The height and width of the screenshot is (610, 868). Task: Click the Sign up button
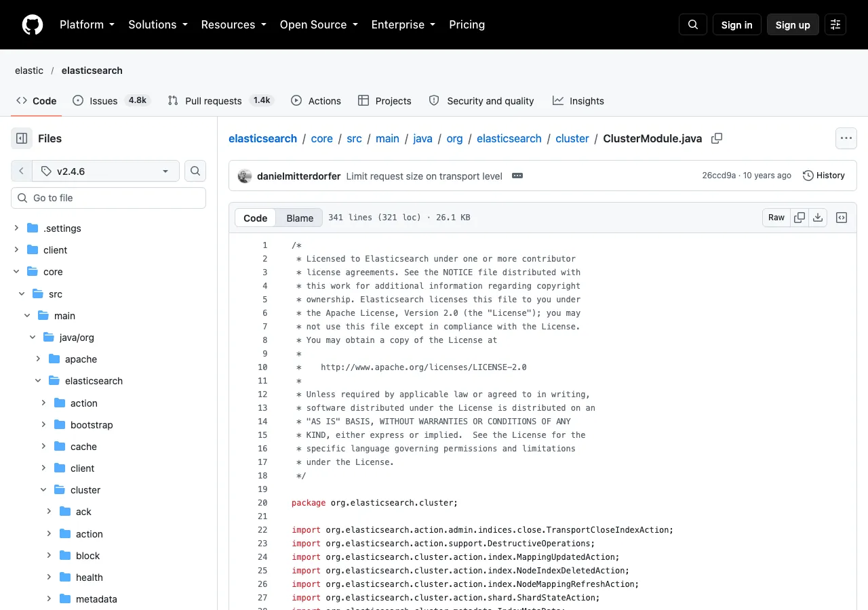(793, 24)
